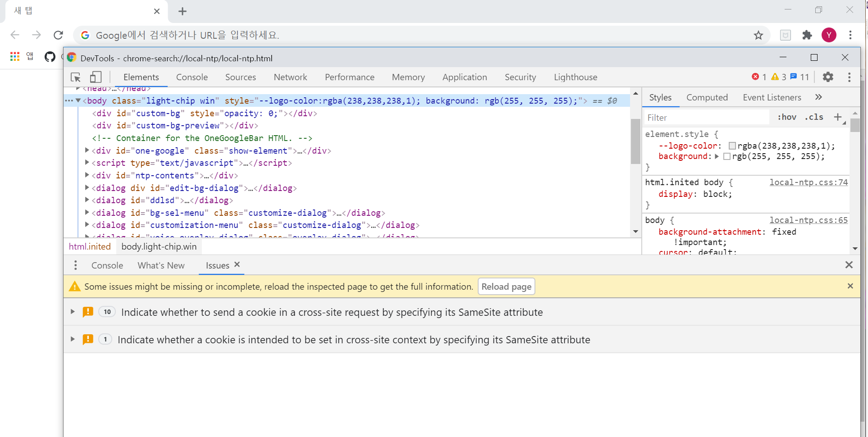868x437 pixels.
Task: Select html.inited breadcrumb
Action: pyautogui.click(x=90, y=246)
